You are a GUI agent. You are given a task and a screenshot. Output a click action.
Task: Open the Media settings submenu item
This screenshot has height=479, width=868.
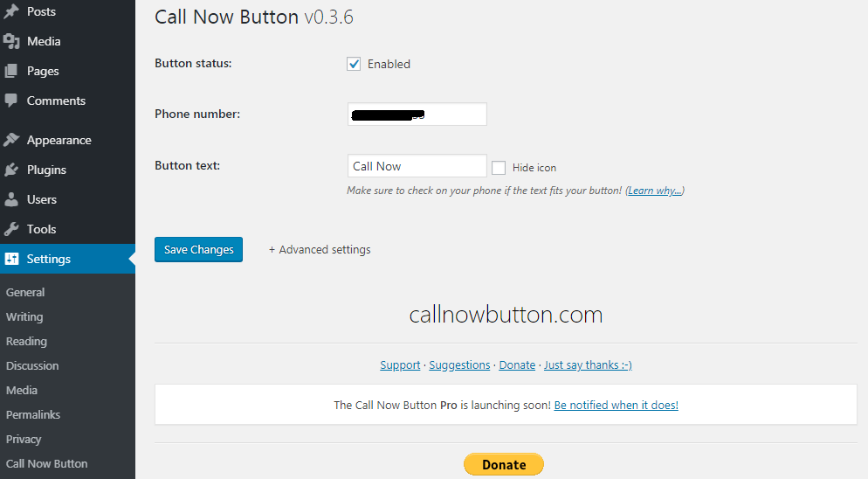click(22, 390)
